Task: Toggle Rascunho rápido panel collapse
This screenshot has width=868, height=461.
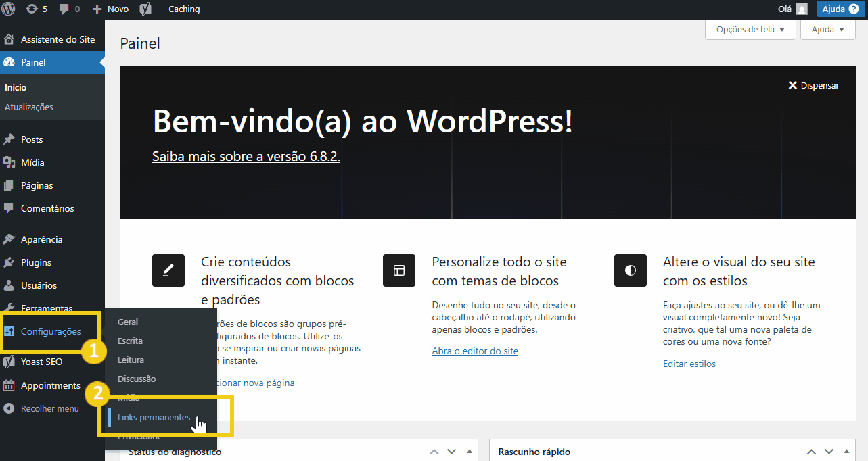Action: point(846,452)
